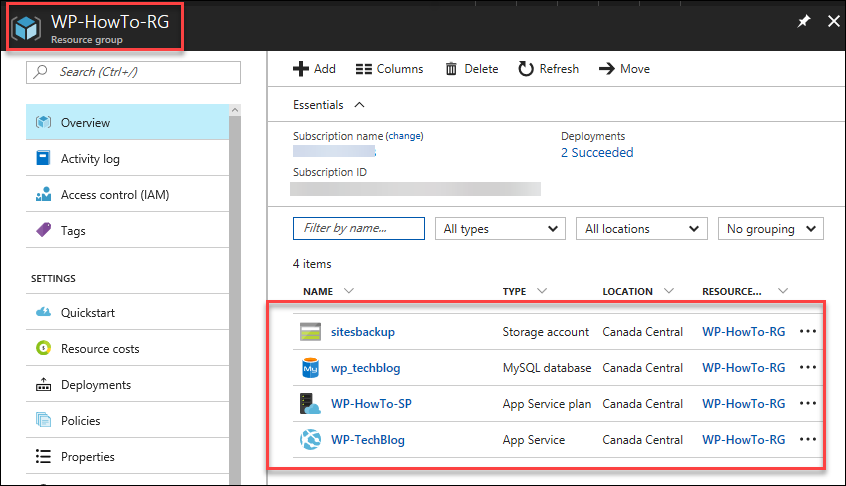This screenshot has height=486, width=846.
Task: Click the Access control people icon
Action: tap(43, 194)
